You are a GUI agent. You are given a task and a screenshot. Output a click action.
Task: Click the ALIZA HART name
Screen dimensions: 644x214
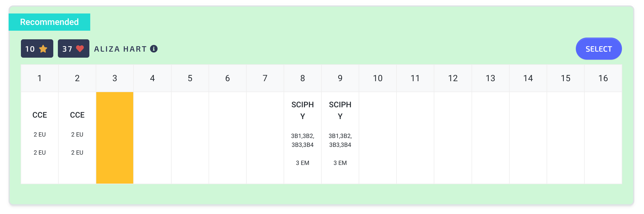tap(120, 49)
